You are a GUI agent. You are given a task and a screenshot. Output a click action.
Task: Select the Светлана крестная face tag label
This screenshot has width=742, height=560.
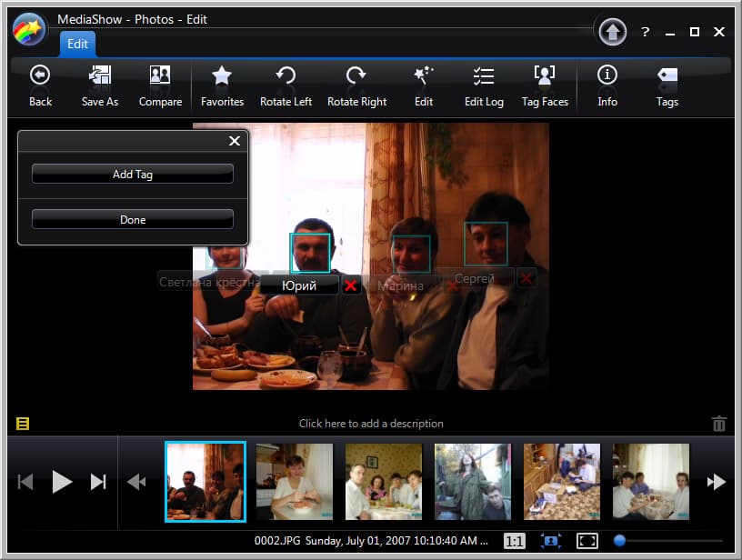(x=209, y=283)
